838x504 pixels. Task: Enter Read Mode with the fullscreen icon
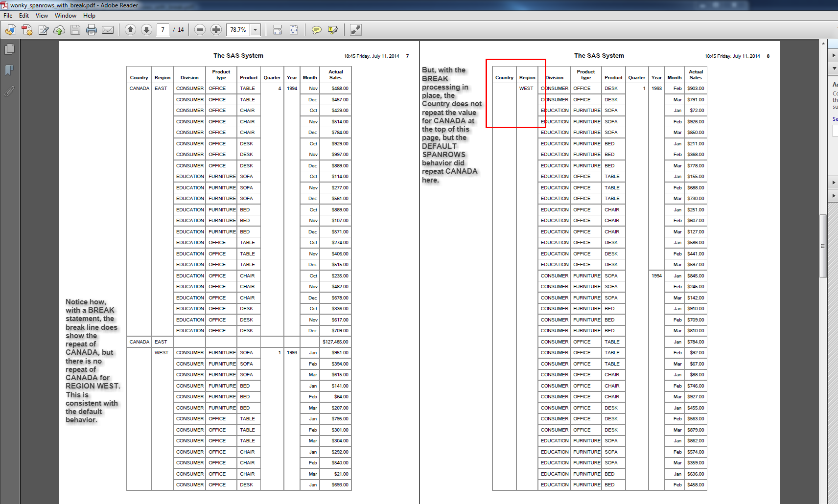tap(356, 30)
